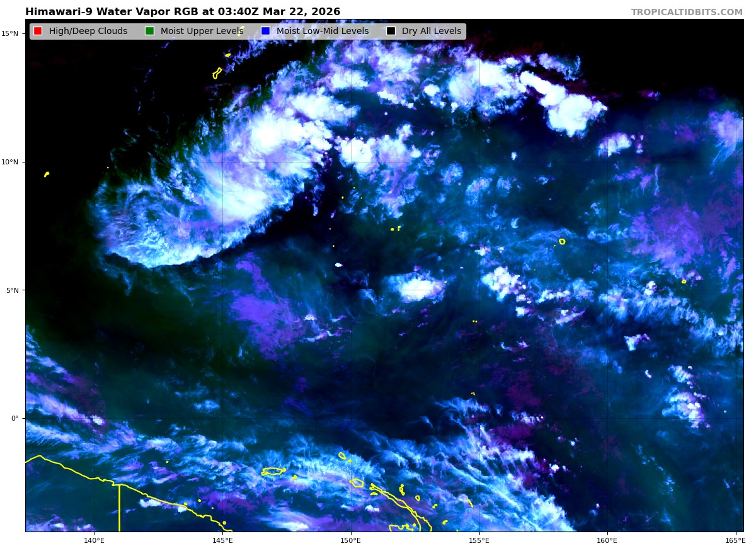Image resolution: width=756 pixels, height=546 pixels.
Task: Click the 10°N latitude axis label
Action: [x=11, y=162]
